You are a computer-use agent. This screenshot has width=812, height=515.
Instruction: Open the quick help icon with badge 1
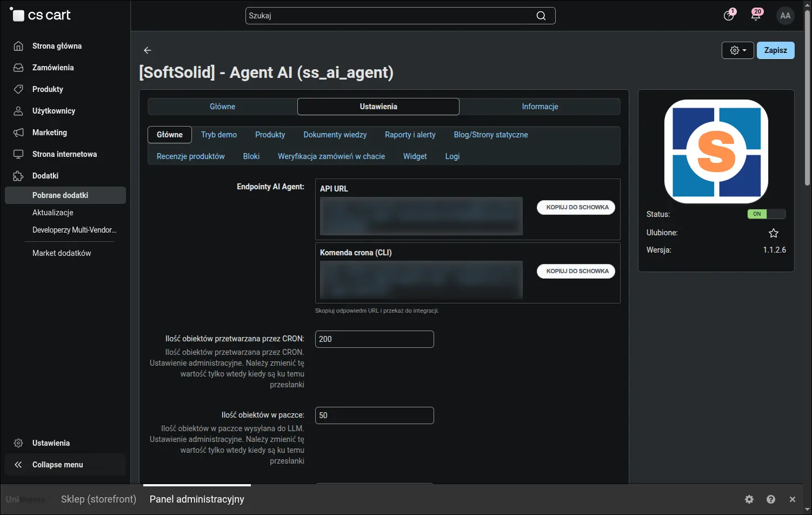[729, 15]
